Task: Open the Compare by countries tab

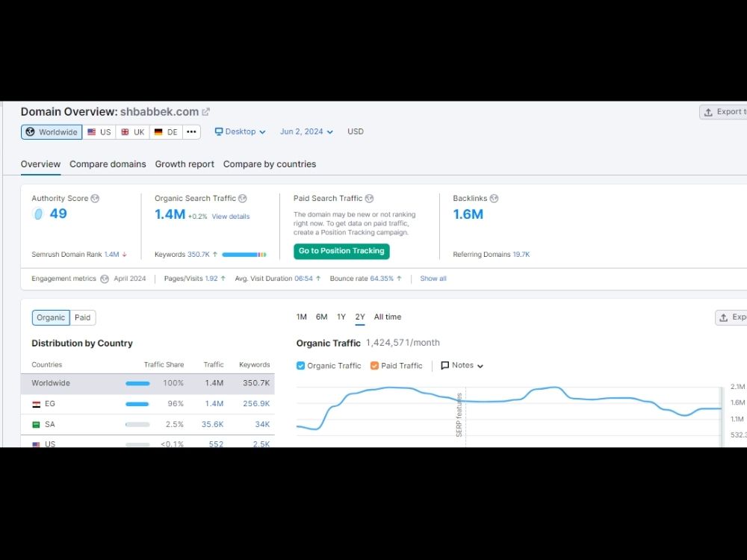Action: [x=270, y=164]
